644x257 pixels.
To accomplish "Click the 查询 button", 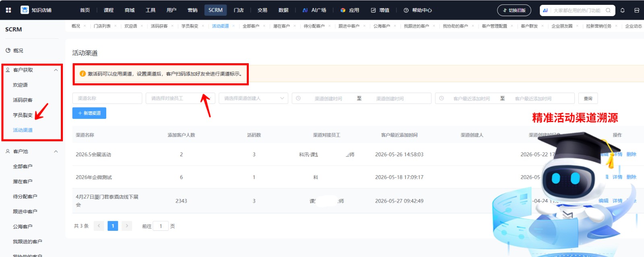I will (x=588, y=98).
